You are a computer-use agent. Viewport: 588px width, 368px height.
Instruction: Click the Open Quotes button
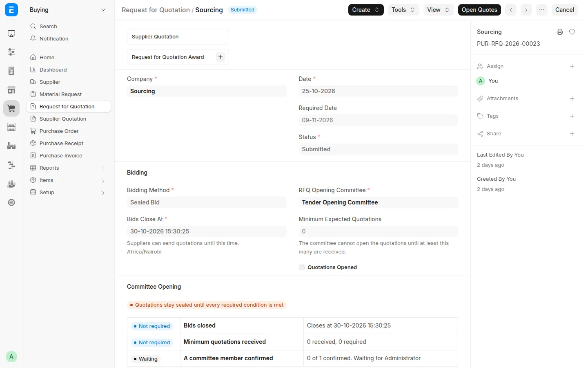pos(479,10)
